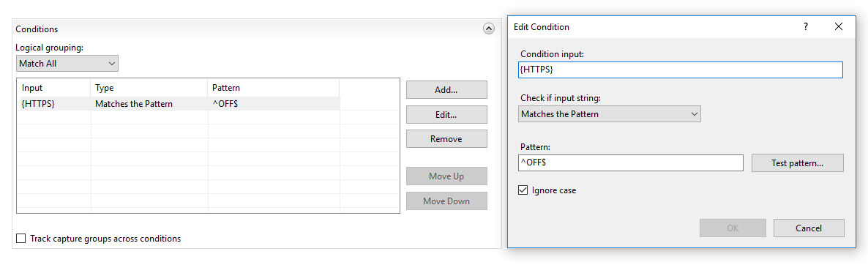Enable Track capture groups across conditions
The image size is (868, 265).
(21, 239)
